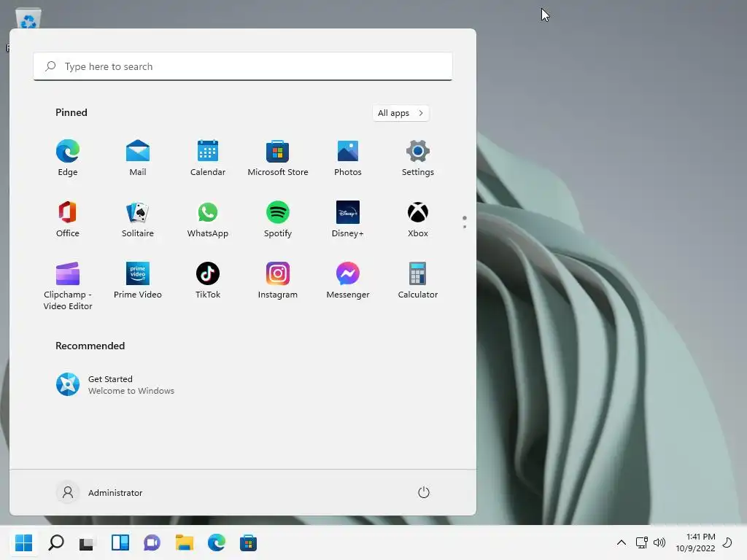Click the All apps button
Screen dimensions: 747x560
point(400,113)
